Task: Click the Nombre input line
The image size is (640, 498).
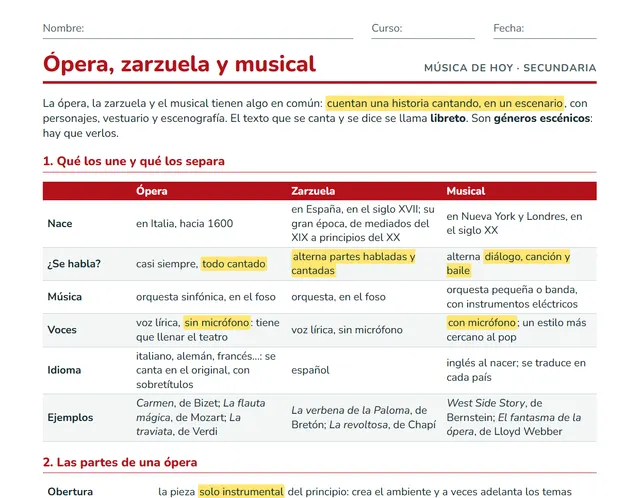Action: point(198,29)
